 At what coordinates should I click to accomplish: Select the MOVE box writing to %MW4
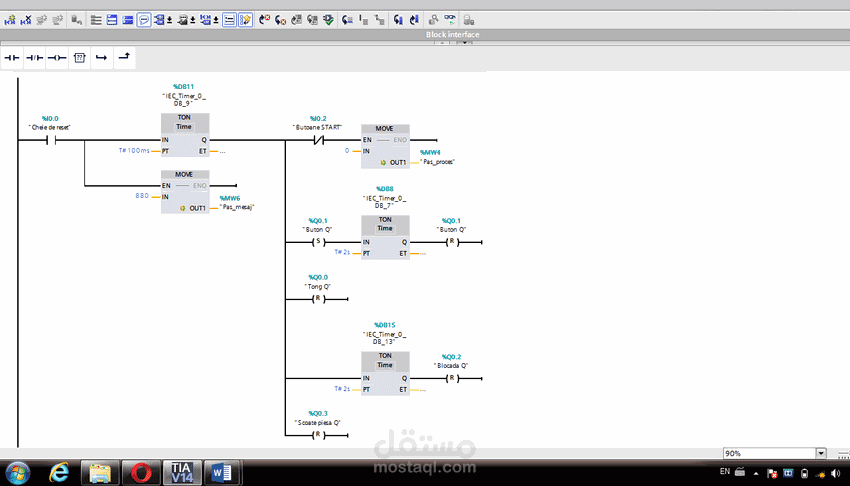[385, 146]
